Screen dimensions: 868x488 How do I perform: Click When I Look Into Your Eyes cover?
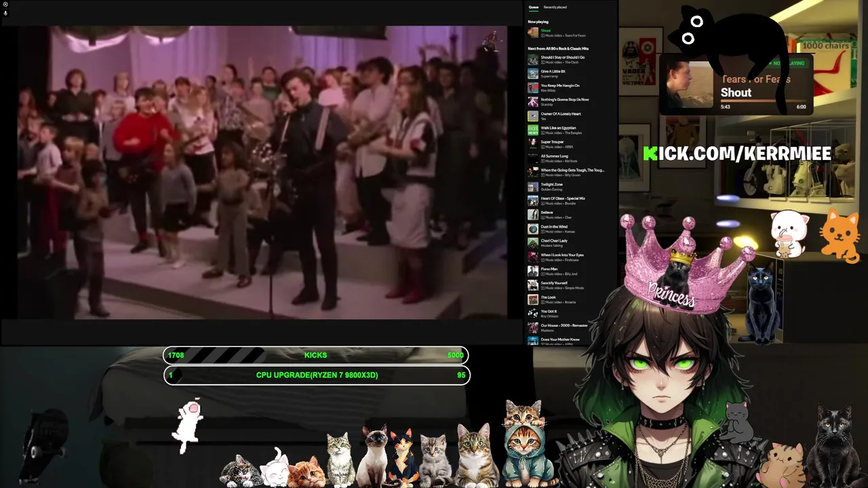(533, 258)
